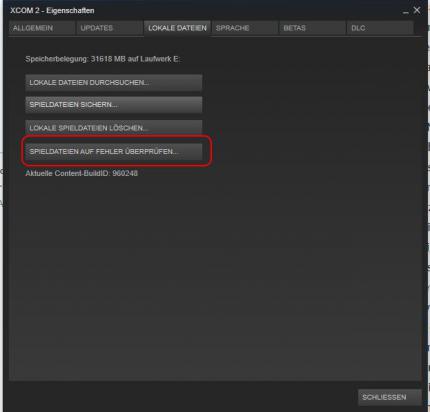Open the BETAS tab
The width and height of the screenshot is (430, 412).
tap(313, 28)
